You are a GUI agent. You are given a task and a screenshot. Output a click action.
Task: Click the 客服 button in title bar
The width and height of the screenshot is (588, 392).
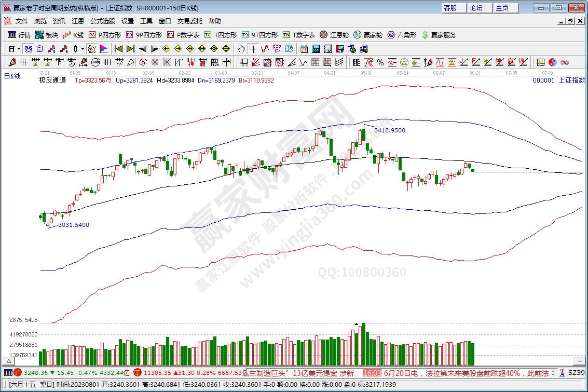450,8
